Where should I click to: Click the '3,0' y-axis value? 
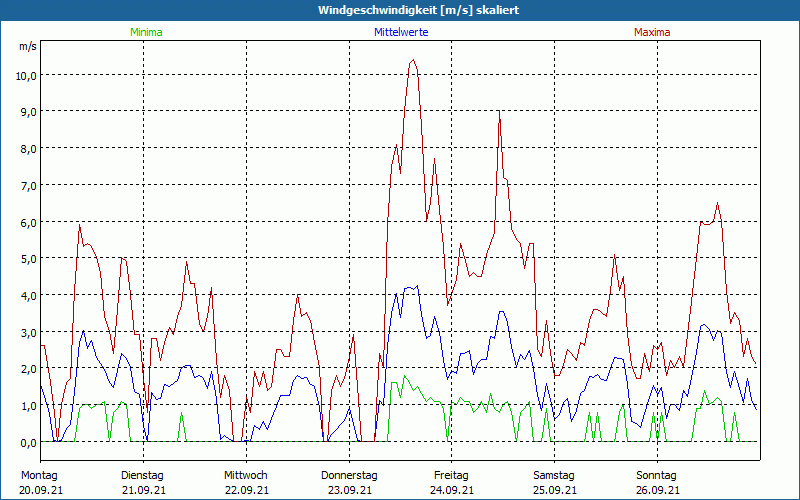29,333
